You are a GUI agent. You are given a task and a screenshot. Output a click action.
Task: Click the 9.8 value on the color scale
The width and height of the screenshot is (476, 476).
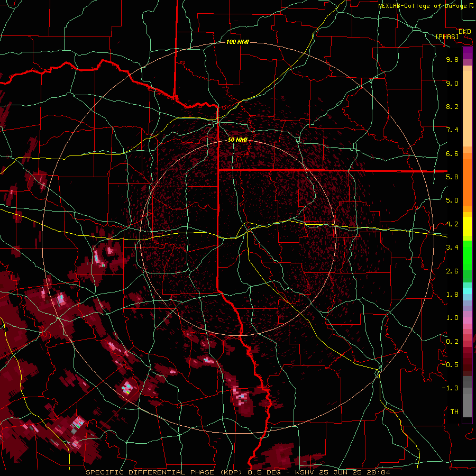452,59
